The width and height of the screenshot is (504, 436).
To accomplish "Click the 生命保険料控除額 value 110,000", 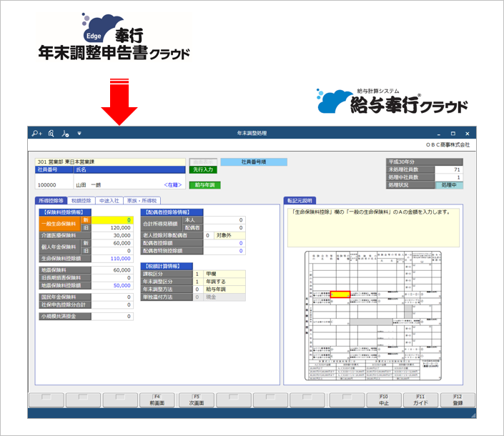I will (x=112, y=259).
